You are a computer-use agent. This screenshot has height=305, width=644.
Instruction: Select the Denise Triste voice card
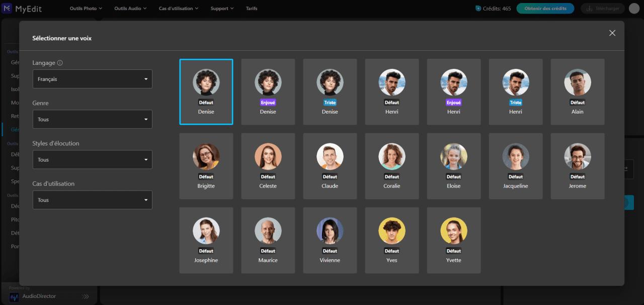[330, 92]
